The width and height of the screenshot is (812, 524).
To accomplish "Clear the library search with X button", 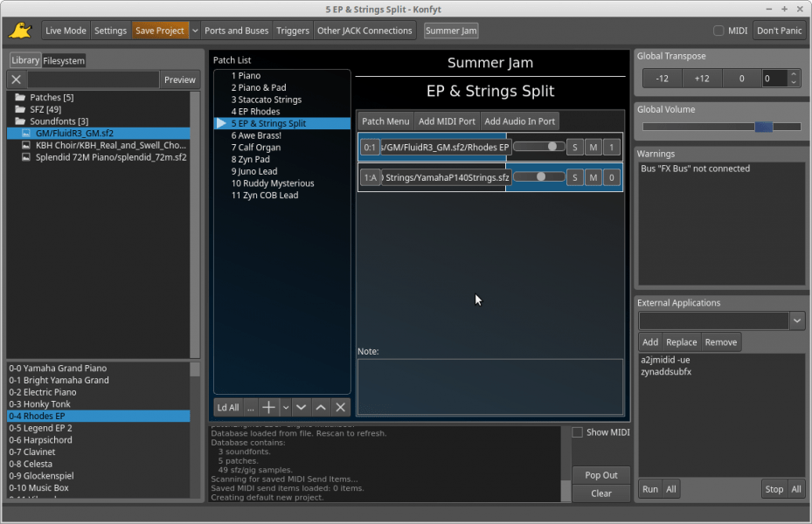I will click(17, 79).
